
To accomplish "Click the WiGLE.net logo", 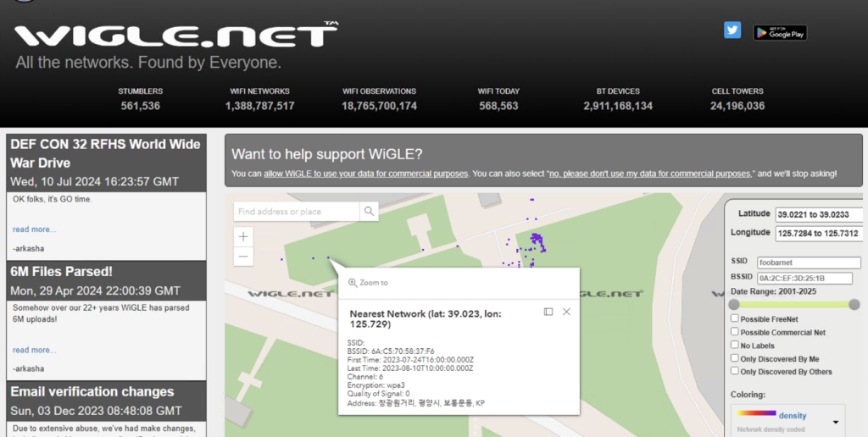I will pos(175,36).
